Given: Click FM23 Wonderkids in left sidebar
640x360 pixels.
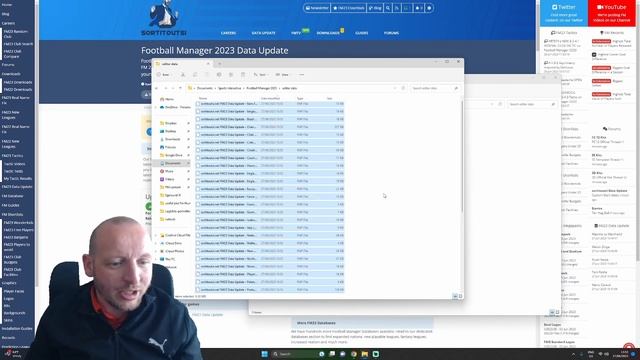Looking at the screenshot, I should (18, 223).
